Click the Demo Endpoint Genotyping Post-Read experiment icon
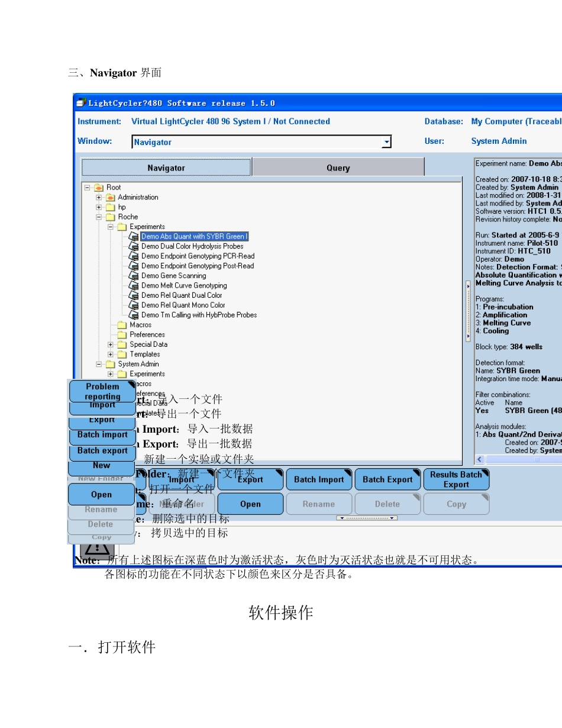This screenshot has height=728, width=562. (134, 266)
